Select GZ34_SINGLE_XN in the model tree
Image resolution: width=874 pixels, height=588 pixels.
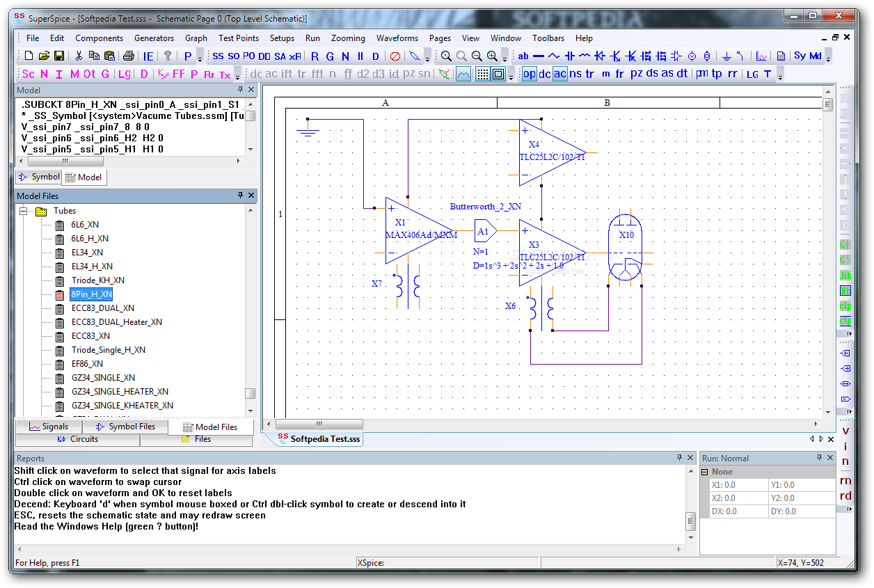[x=103, y=378]
